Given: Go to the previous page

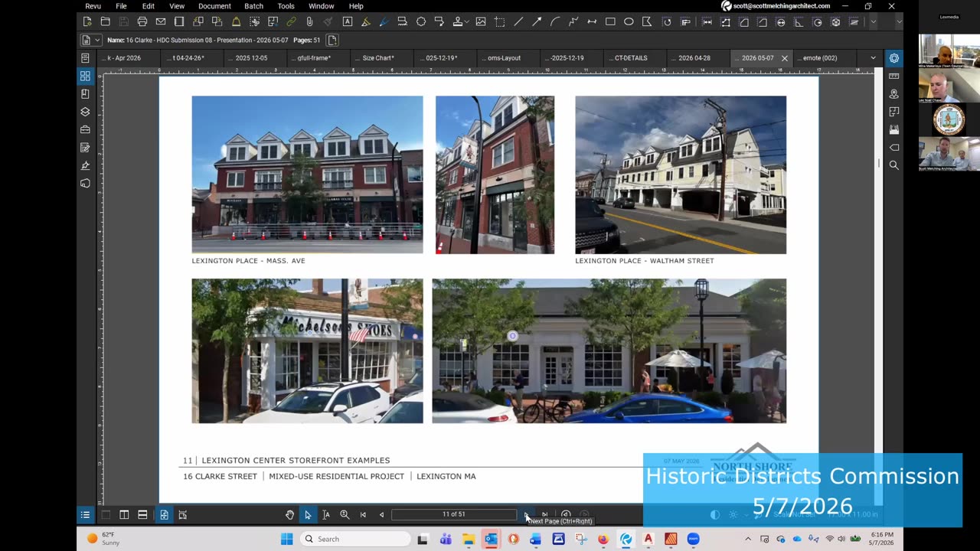Looking at the screenshot, I should point(381,515).
